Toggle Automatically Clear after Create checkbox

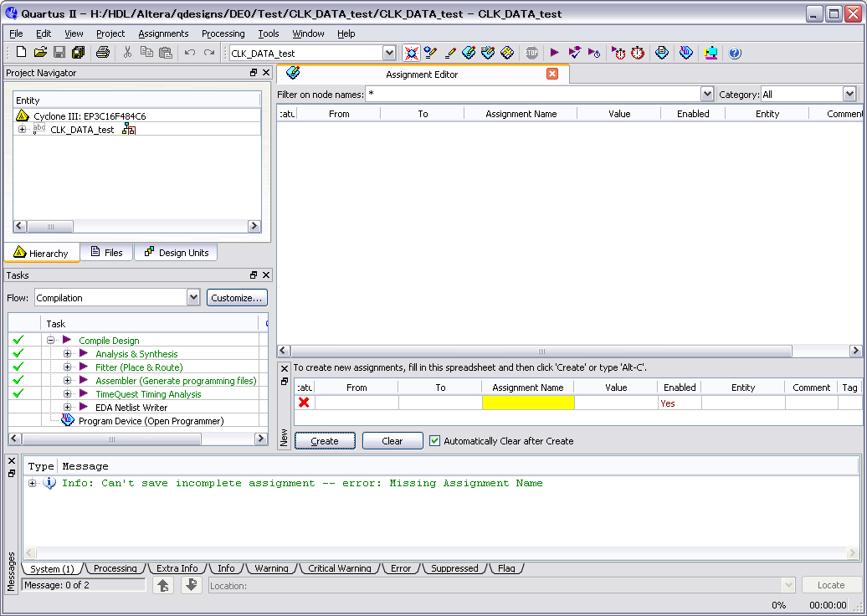(434, 441)
